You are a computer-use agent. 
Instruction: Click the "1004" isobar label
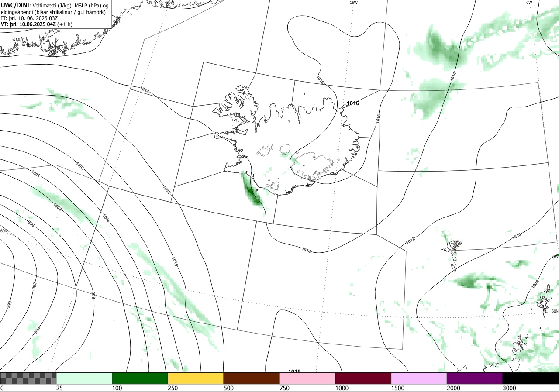(36, 173)
